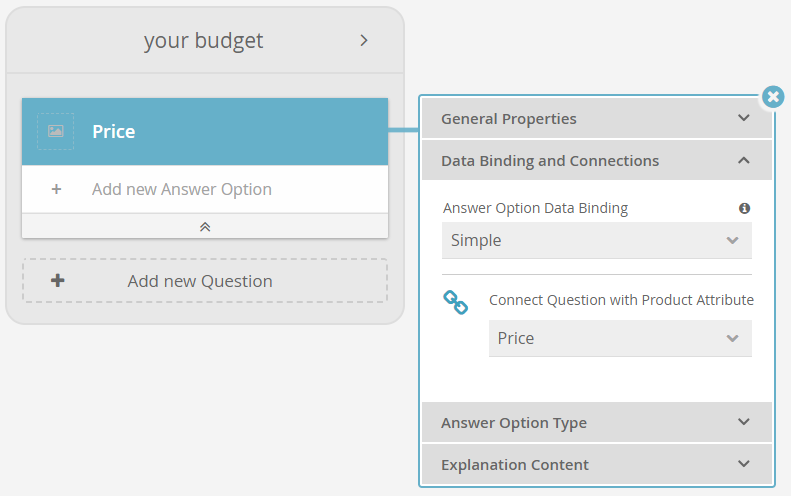Select the Price question header

pyautogui.click(x=205, y=131)
